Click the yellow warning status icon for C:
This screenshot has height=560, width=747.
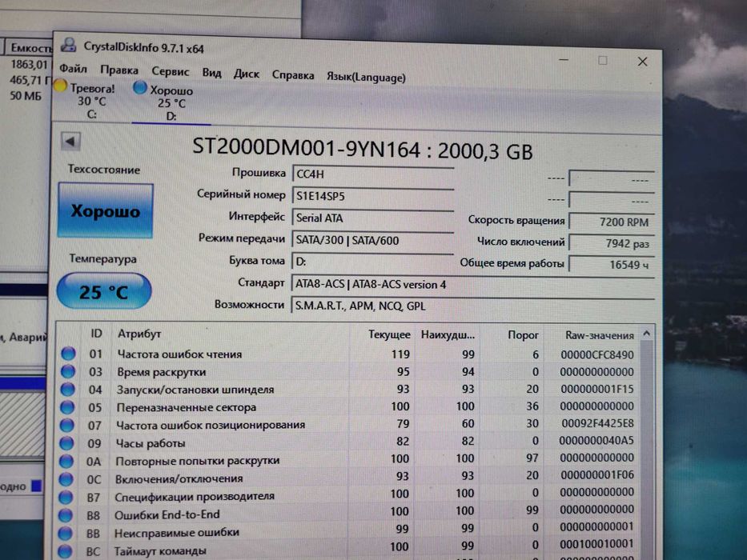[61, 86]
